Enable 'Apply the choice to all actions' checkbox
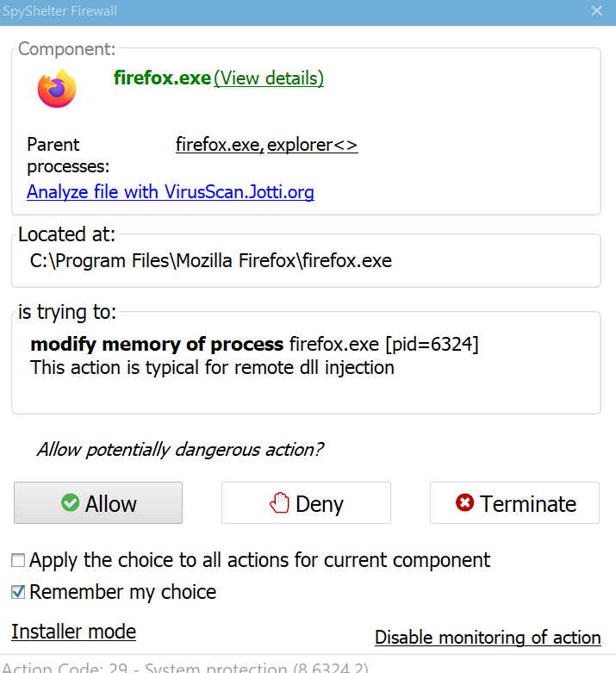 click(18, 561)
